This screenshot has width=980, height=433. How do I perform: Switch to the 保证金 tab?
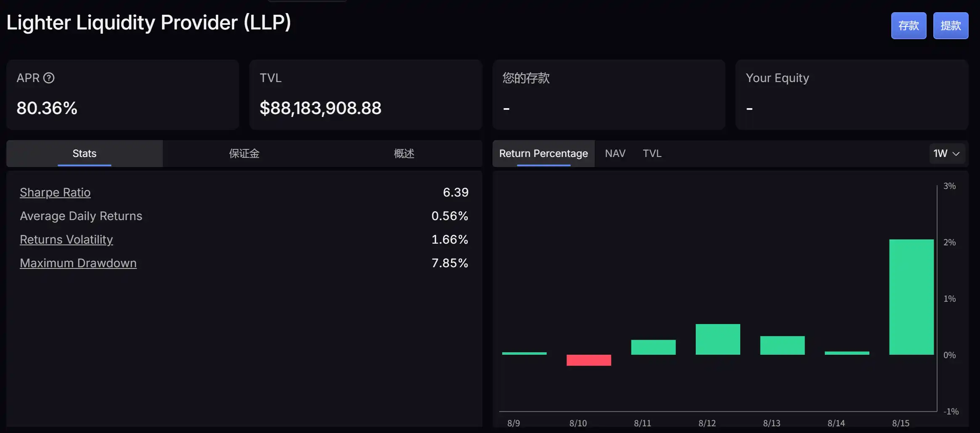[x=244, y=154]
